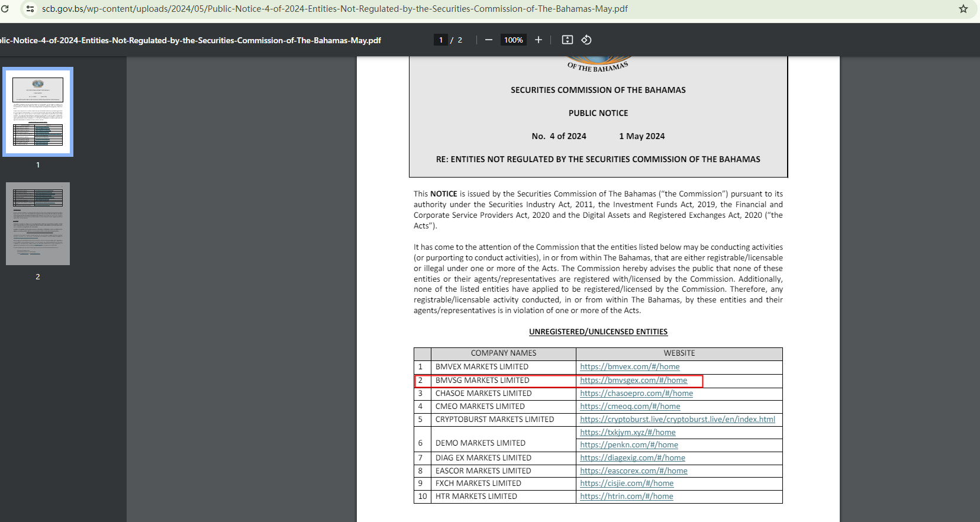Visit the txkjym.xyz link
This screenshot has height=522, width=980.
(627, 433)
